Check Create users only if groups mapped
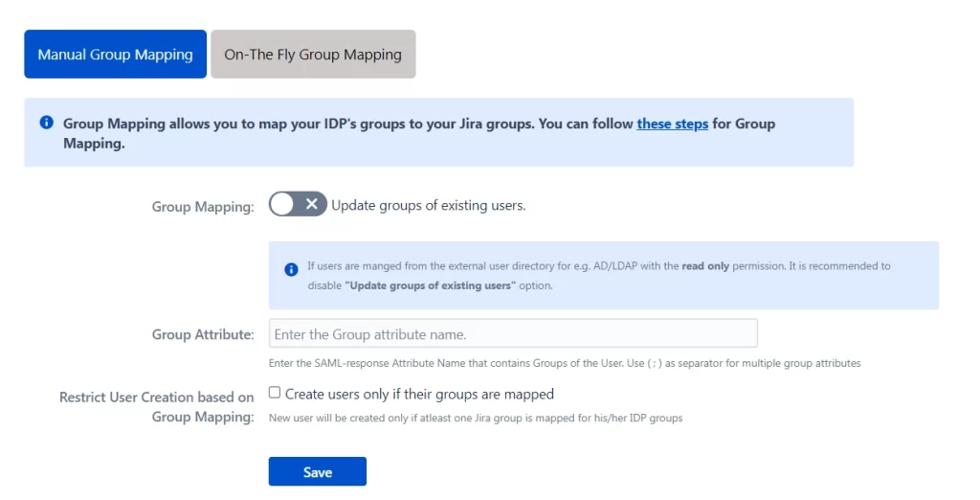 point(275,393)
